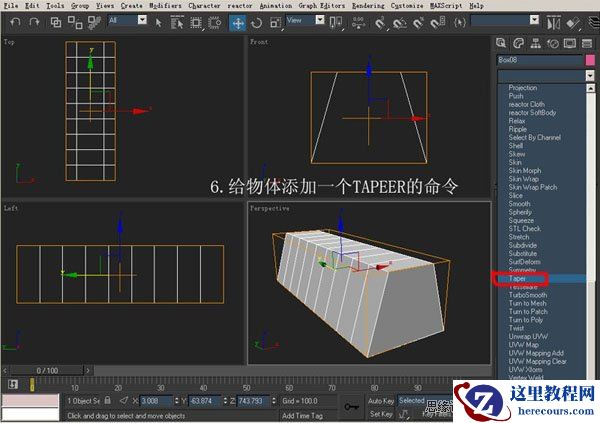The image size is (600, 423).
Task: Open Edit Named Selection Sets braces icon
Action: (460, 23)
